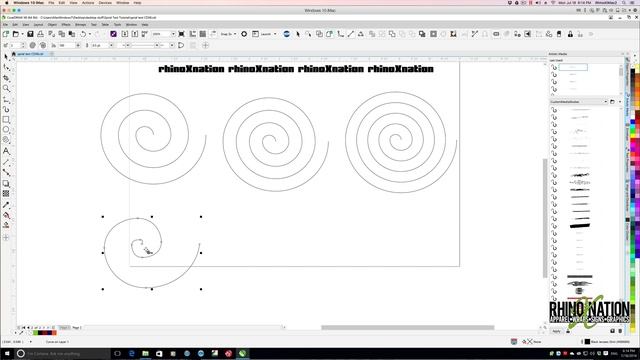Expand the Open folder dropdown arrow
The width and height of the screenshot is (640, 360).
pyautogui.click(x=22, y=34)
